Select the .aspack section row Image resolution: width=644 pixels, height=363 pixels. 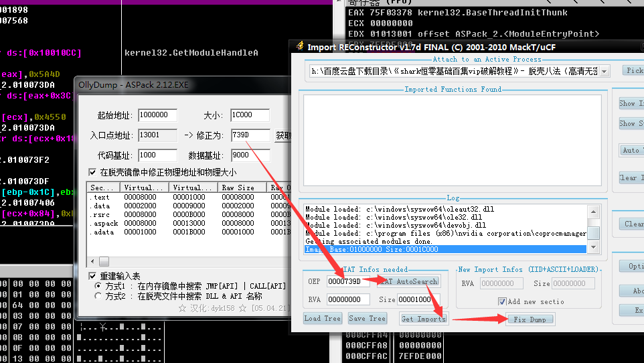tap(104, 223)
